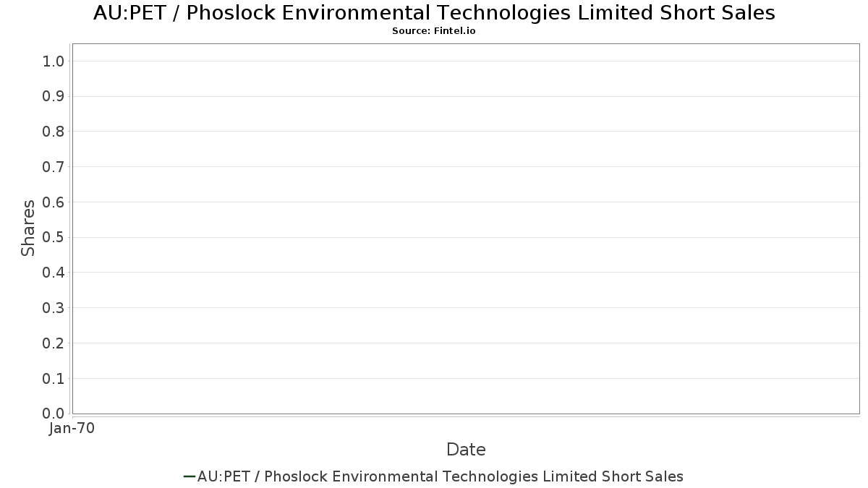Click the center of the empty plot area
The height and width of the screenshot is (488, 868).
[466, 228]
